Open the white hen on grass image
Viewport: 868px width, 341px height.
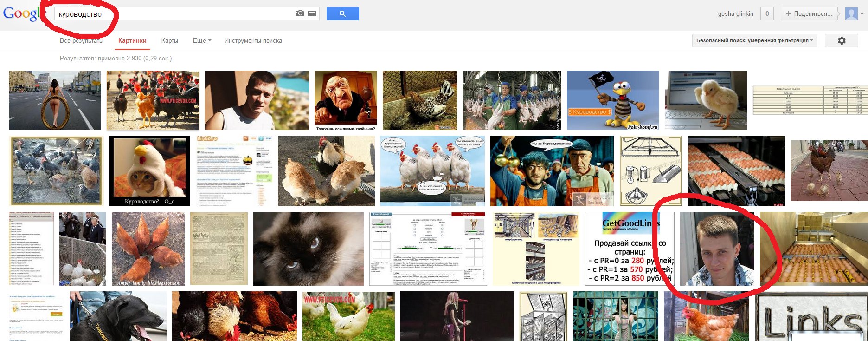point(348,316)
